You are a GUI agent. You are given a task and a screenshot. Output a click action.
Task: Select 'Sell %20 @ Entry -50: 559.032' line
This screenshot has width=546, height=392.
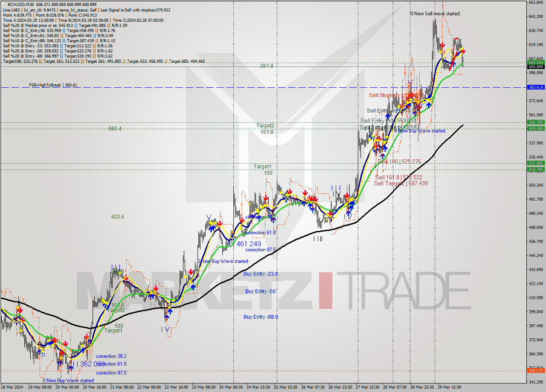pyautogui.click(x=58, y=51)
